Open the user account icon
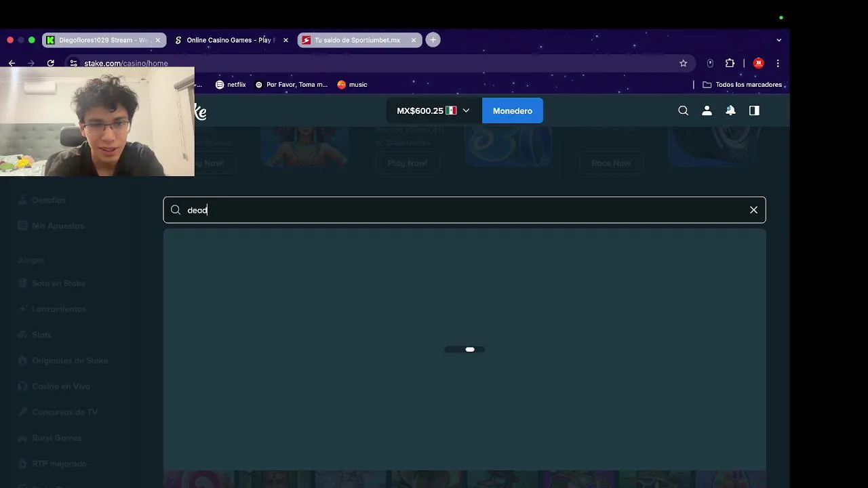The width and height of the screenshot is (868, 488). tap(707, 110)
